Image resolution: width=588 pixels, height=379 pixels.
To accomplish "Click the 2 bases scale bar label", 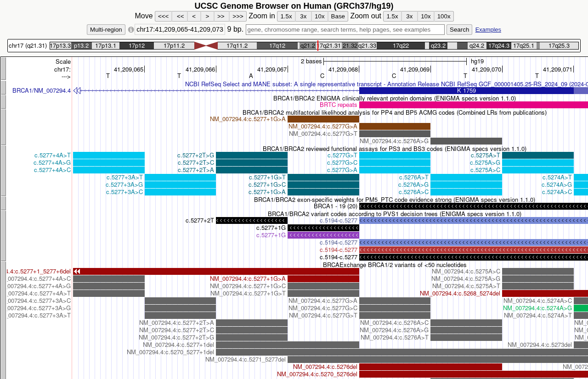I will click(311, 61).
